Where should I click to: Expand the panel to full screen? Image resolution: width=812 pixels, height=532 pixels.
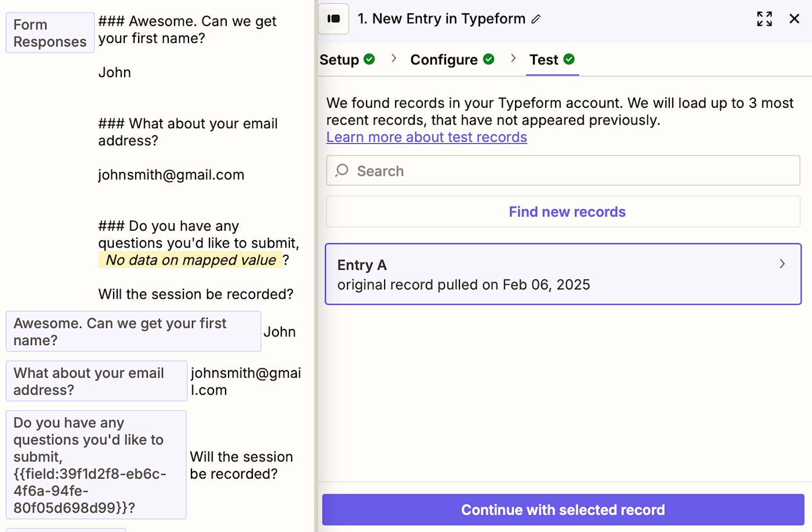coord(764,19)
